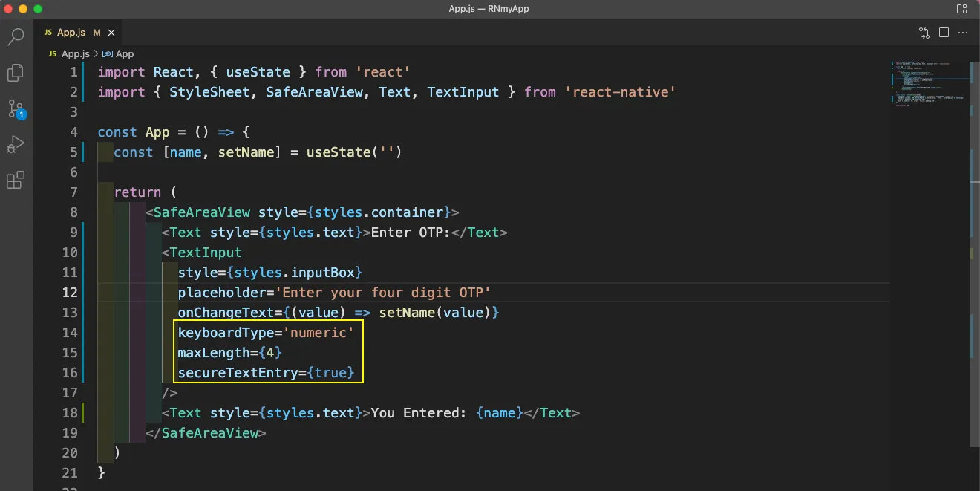Click line number 21 in the gutter
Image resolution: width=980 pixels, height=491 pixels.
pyautogui.click(x=69, y=473)
